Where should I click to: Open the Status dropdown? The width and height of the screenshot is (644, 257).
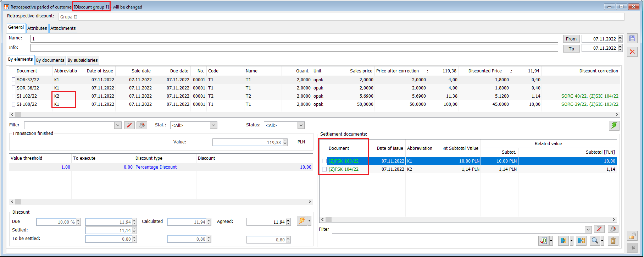pos(301,125)
